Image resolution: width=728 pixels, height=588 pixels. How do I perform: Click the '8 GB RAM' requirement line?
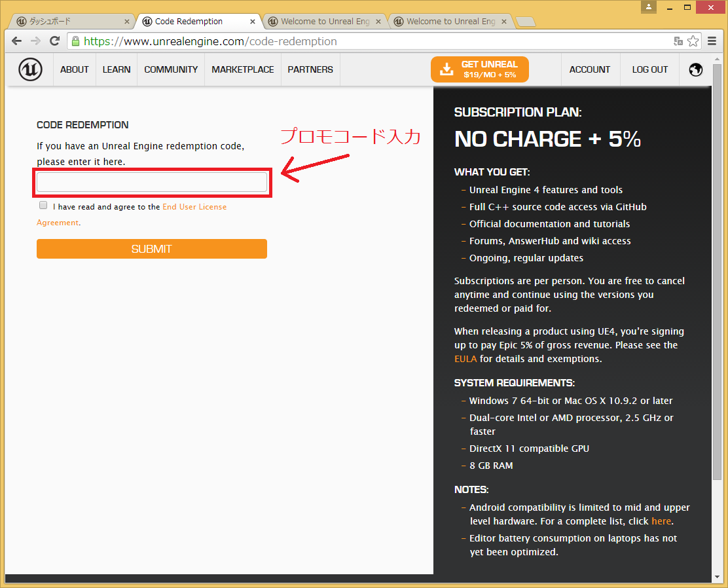(x=491, y=466)
